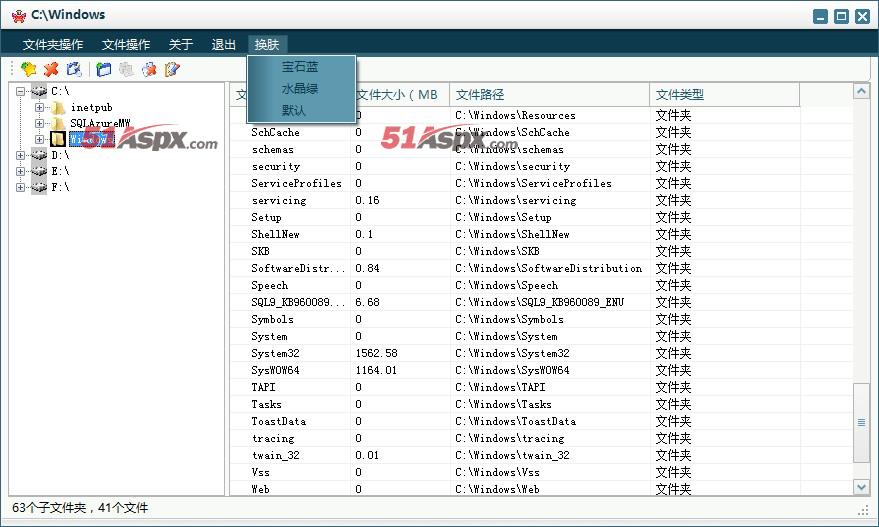Select the TAPI folder name
The width and height of the screenshot is (879, 527).
point(263,387)
